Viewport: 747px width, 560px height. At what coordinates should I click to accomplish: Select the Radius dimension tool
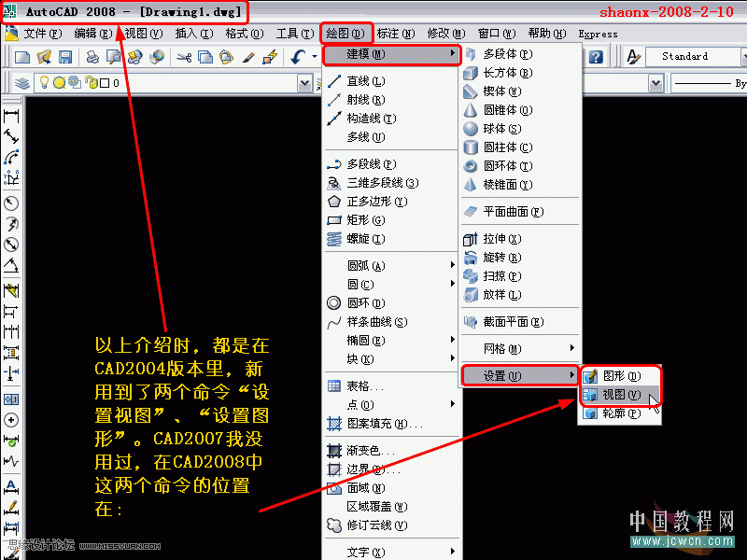point(11,203)
